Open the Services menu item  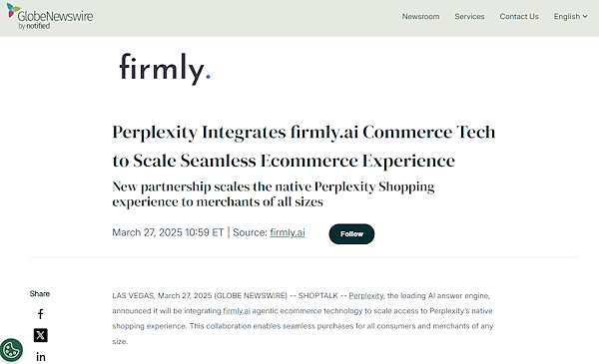[469, 16]
